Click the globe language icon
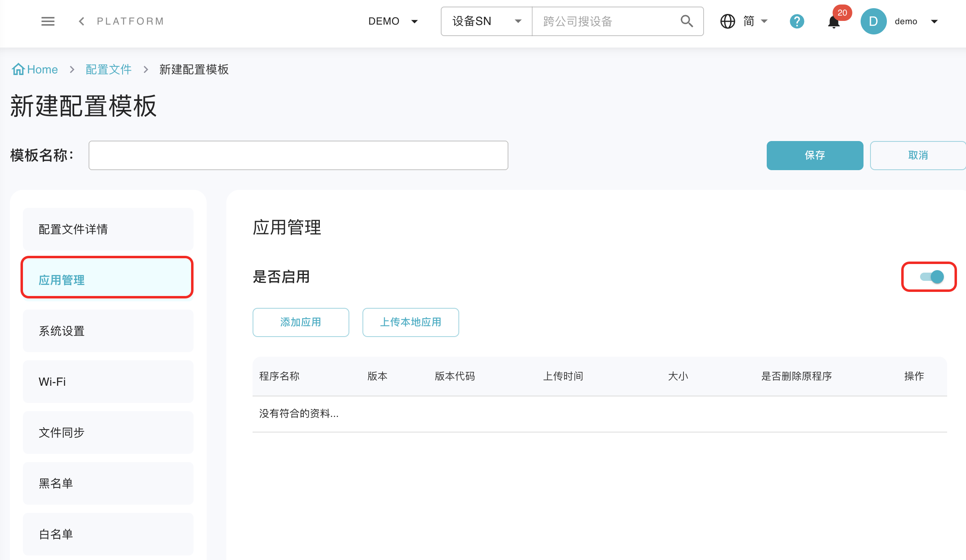 [727, 21]
